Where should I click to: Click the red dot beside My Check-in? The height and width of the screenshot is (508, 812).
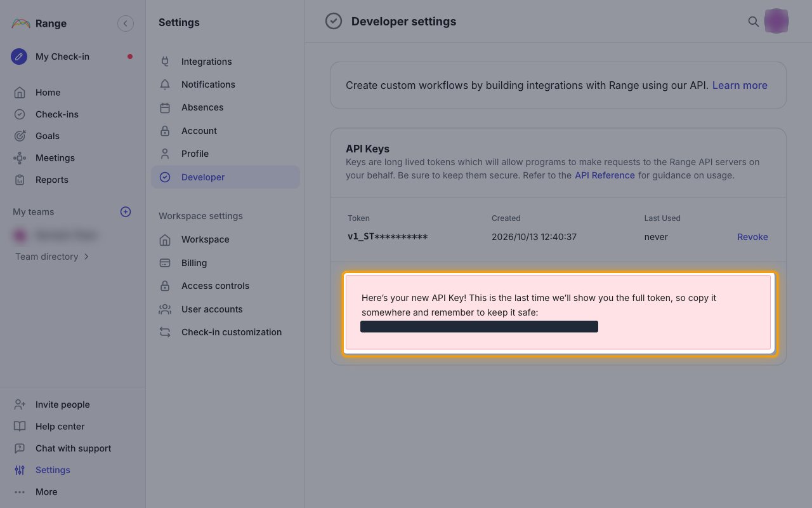[130, 57]
